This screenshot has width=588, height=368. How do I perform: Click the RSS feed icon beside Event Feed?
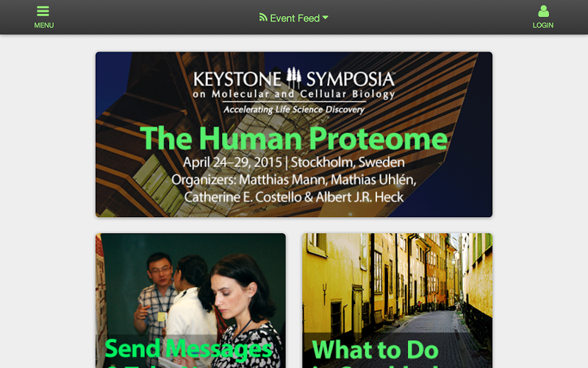(263, 17)
